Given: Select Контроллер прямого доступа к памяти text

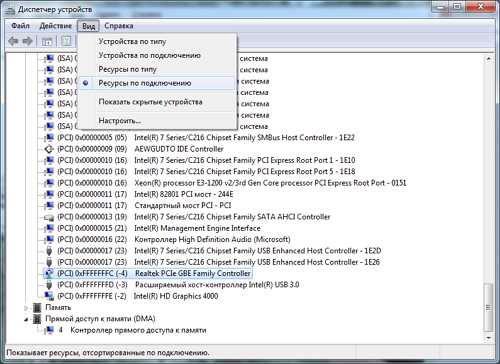Looking at the screenshot, I should (138, 330).
